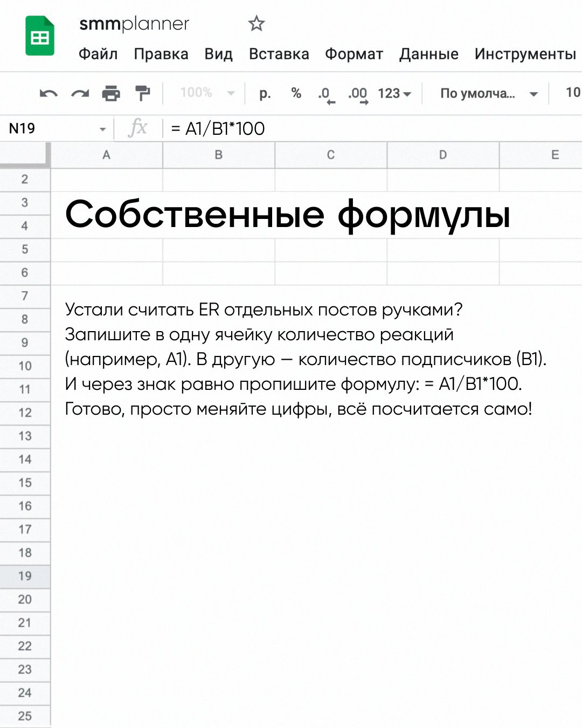
Task: Open the N19 name box dropdown arrow
Action: pos(102,129)
